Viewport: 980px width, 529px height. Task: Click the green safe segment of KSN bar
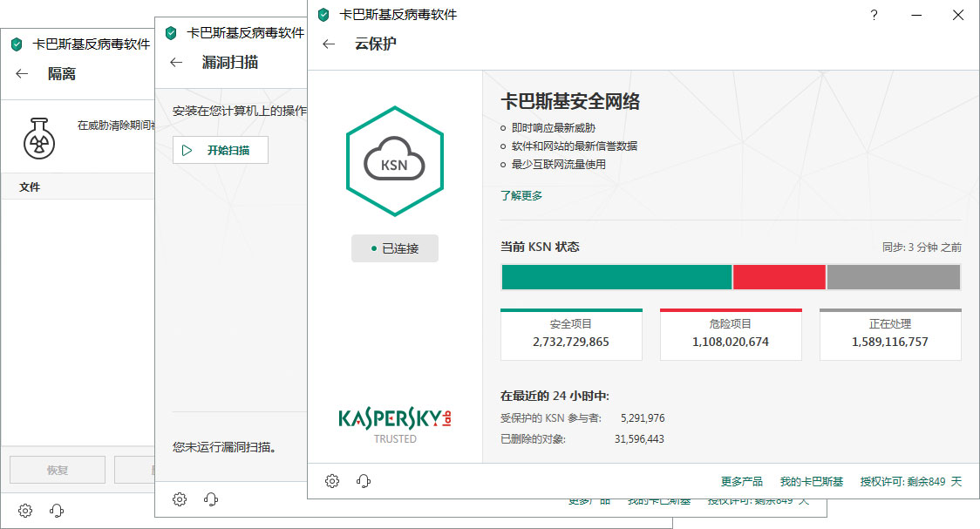tap(616, 277)
